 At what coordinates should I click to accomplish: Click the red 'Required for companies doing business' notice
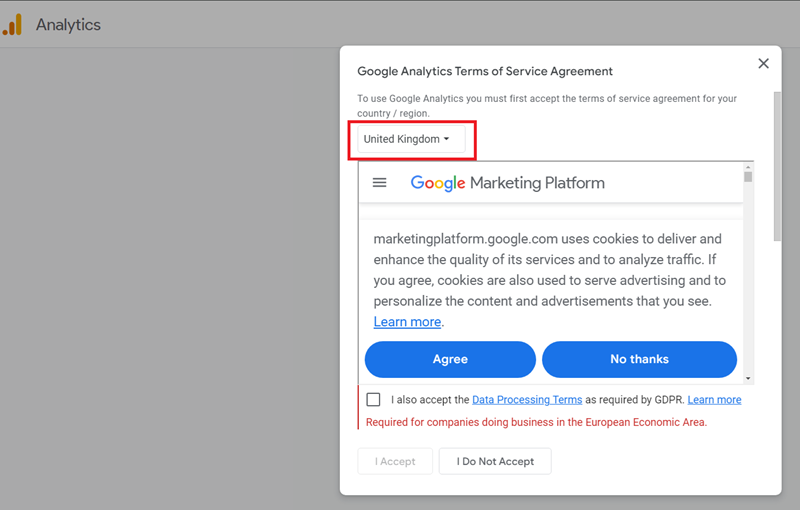pos(536,422)
